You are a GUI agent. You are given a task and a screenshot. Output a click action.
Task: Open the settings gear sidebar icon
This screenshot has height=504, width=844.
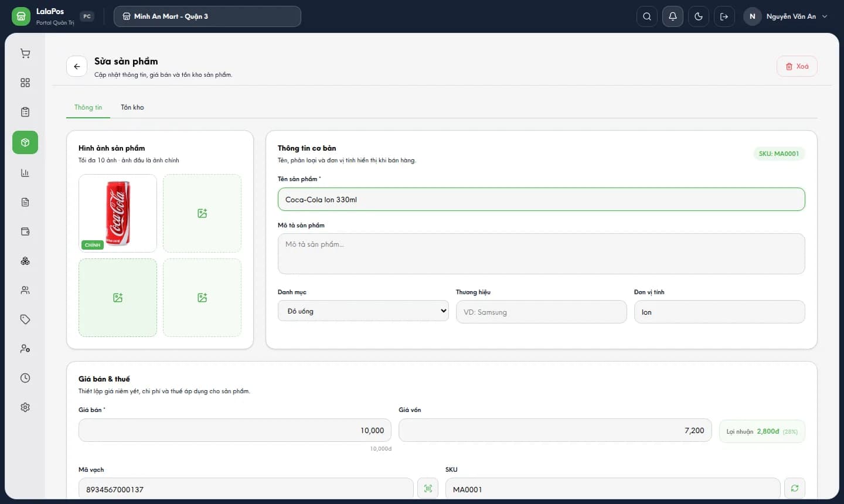point(25,407)
